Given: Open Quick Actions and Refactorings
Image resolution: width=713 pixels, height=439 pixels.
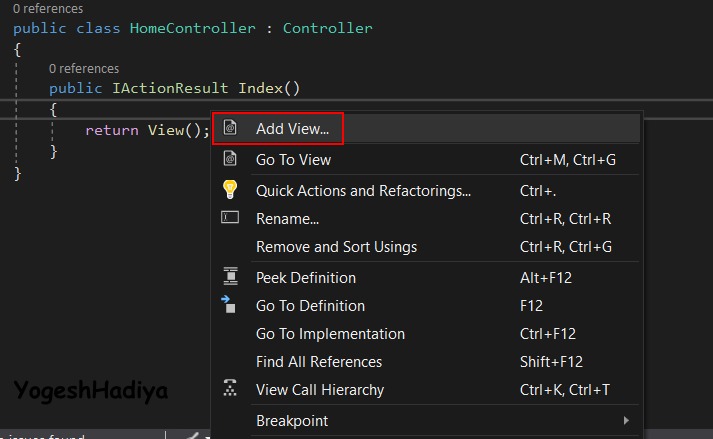Looking at the screenshot, I should 363,190.
